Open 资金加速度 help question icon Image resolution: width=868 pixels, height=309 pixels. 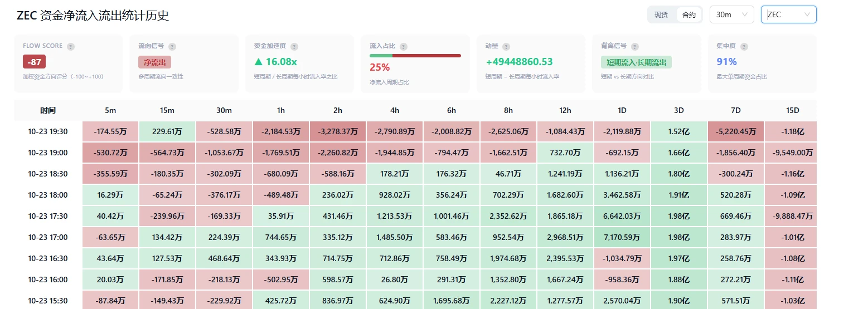point(294,47)
